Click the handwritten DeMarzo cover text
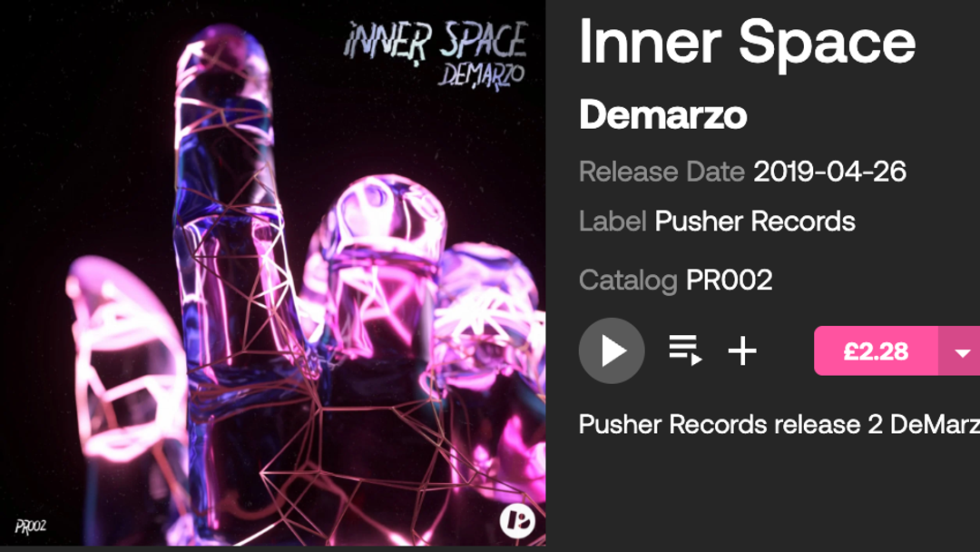This screenshot has width=980, height=552. [x=481, y=77]
